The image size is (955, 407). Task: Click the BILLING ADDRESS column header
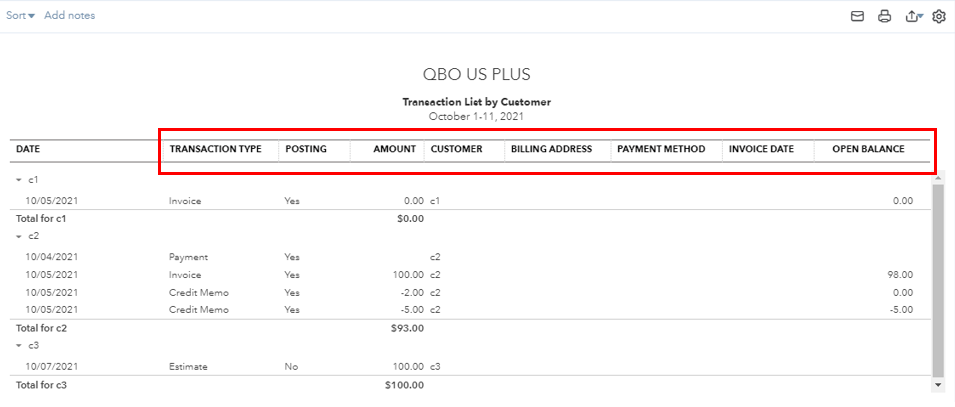(x=551, y=149)
